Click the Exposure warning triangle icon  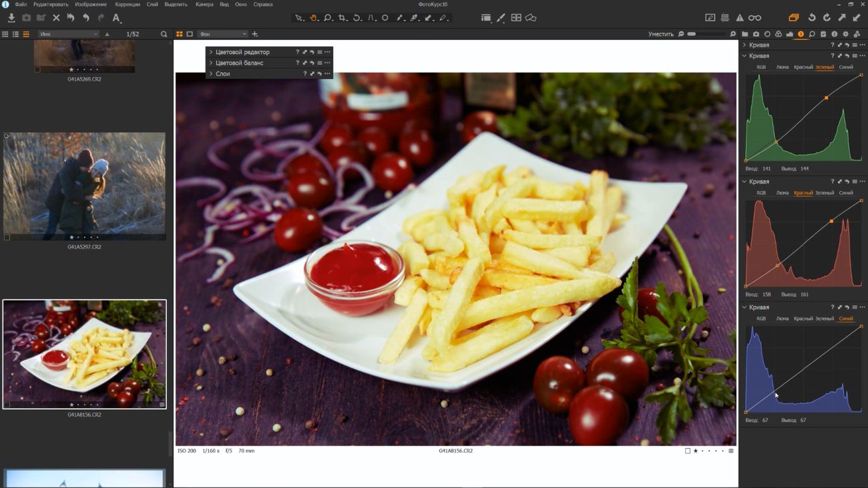coord(740,18)
